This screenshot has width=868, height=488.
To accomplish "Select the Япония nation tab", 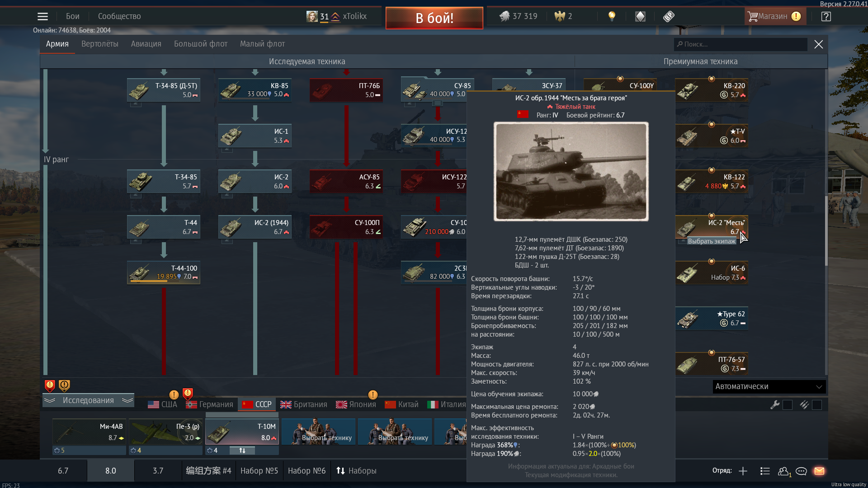I will 356,404.
